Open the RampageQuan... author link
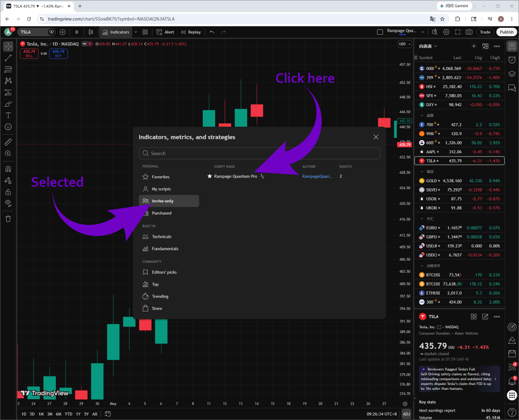This screenshot has width=519, height=420. coord(317,176)
